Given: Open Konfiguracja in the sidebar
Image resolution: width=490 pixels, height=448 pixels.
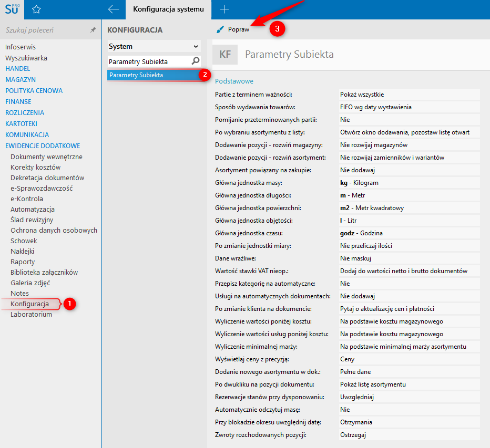Looking at the screenshot, I should [29, 304].
